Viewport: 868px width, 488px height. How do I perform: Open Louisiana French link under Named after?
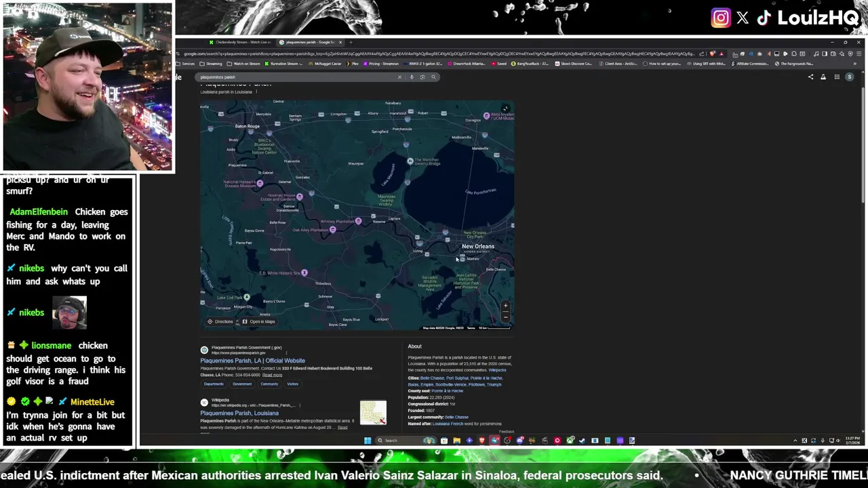point(448,424)
